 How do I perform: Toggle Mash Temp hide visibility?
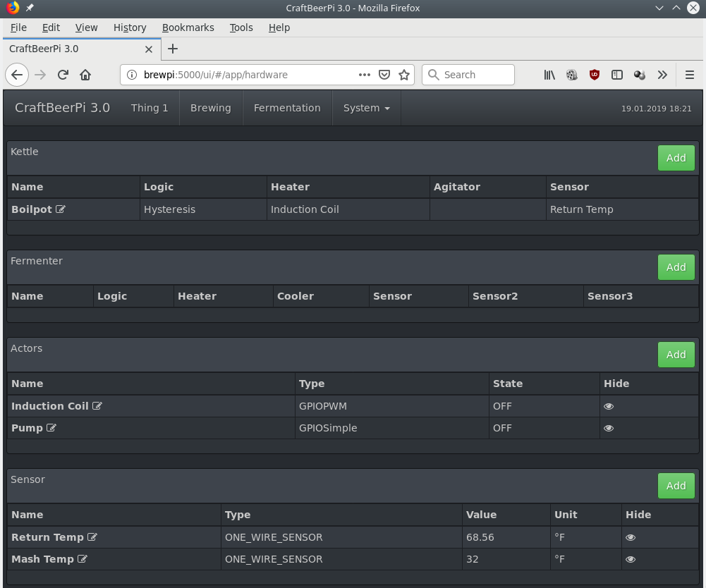(631, 559)
